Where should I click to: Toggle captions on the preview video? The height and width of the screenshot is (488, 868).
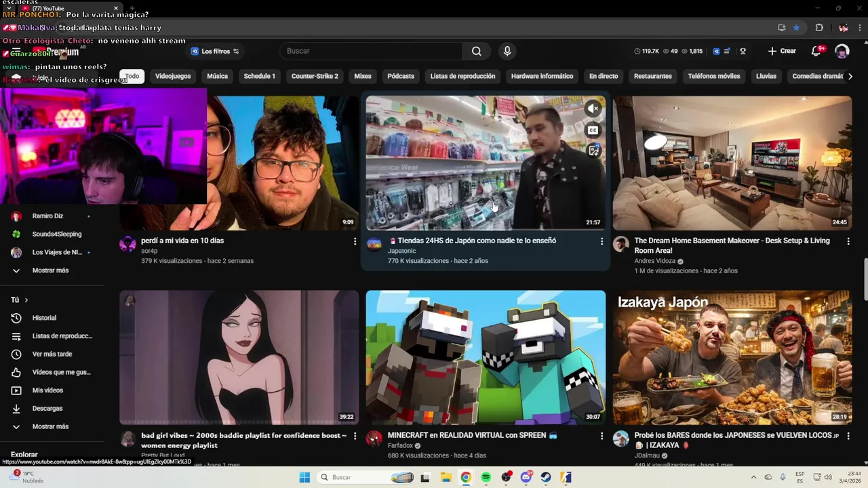point(593,130)
